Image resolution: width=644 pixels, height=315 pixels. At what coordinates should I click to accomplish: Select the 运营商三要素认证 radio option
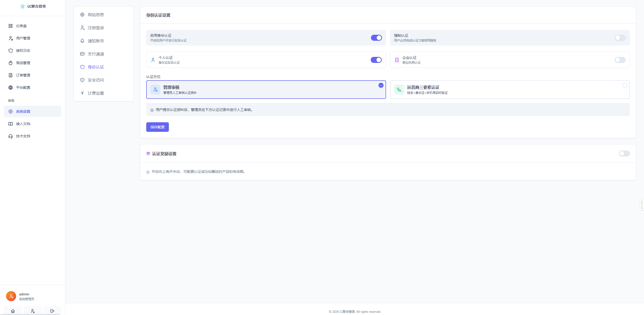625,85
